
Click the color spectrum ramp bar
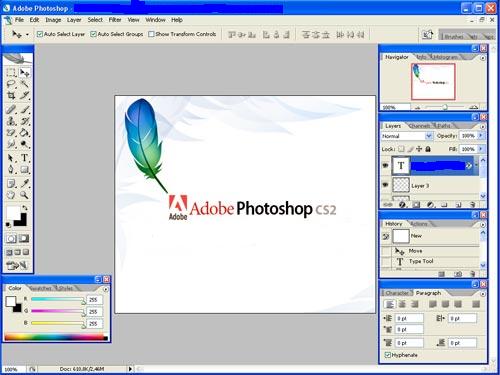[x=56, y=337]
